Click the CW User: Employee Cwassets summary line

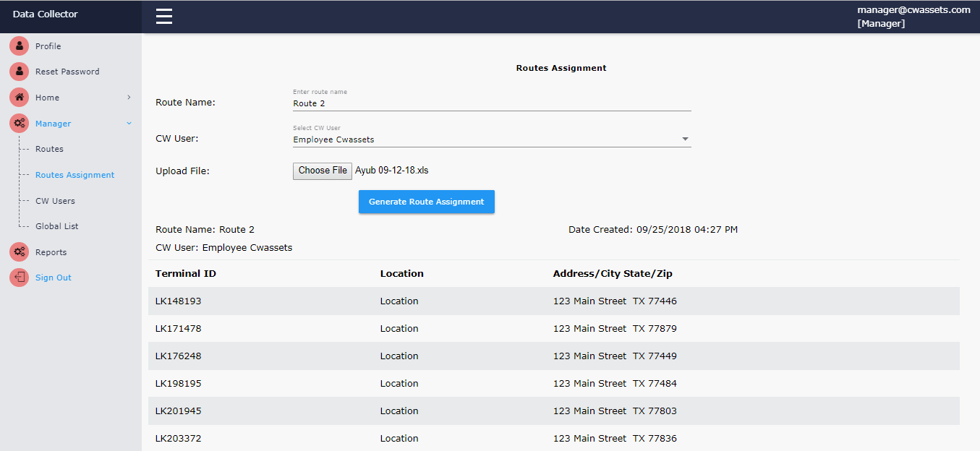click(224, 248)
